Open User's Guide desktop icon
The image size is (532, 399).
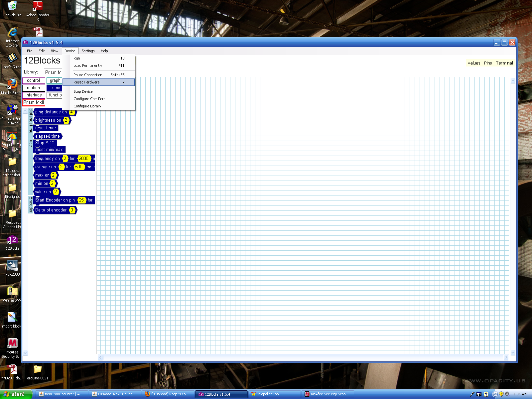pos(12,61)
